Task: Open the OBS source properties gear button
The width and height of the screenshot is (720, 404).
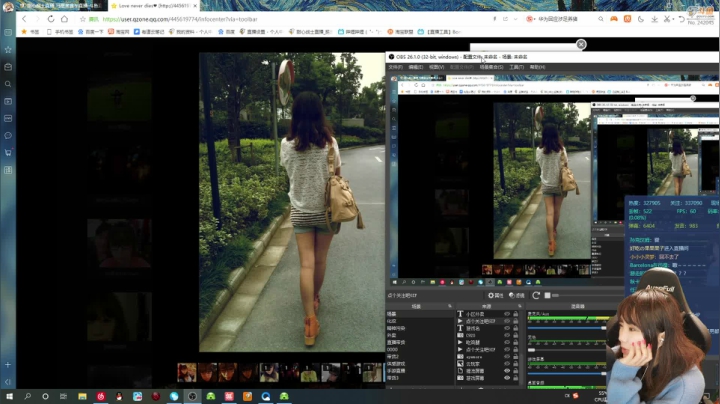Action: click(495, 295)
